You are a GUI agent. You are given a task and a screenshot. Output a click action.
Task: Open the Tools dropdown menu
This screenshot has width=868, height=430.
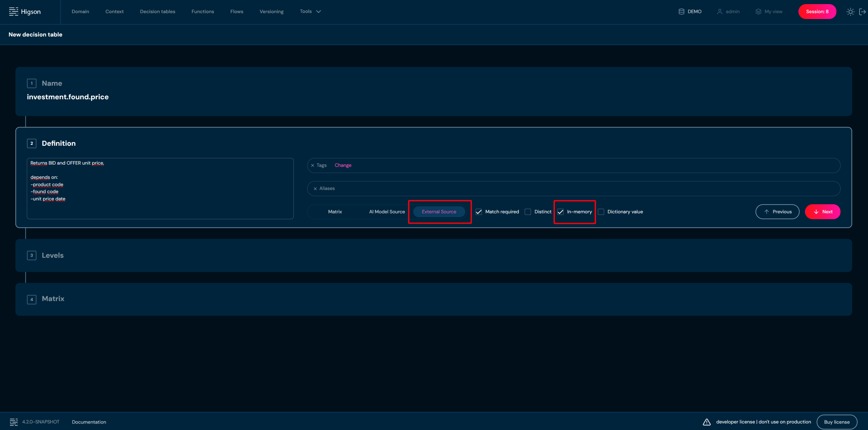310,12
